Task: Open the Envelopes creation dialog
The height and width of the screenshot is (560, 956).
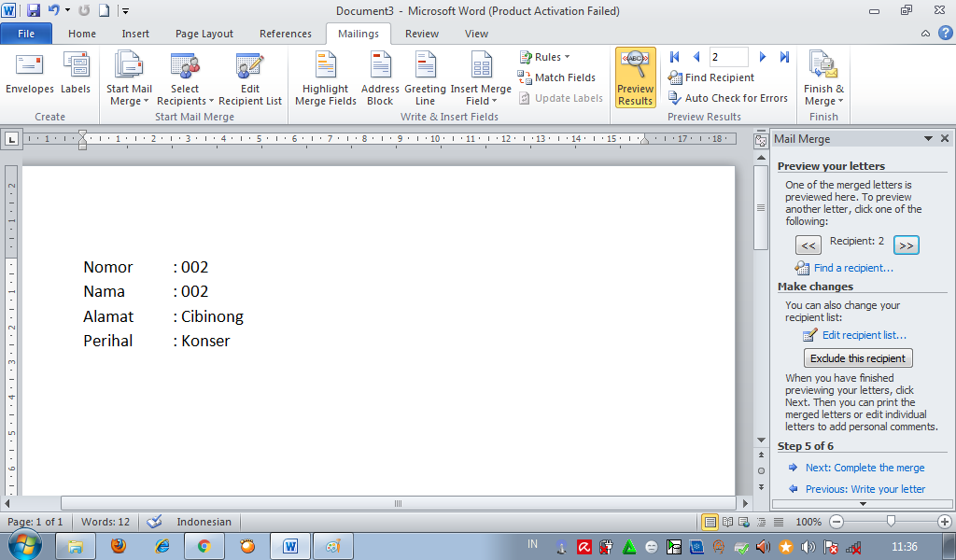Action: pos(29,77)
